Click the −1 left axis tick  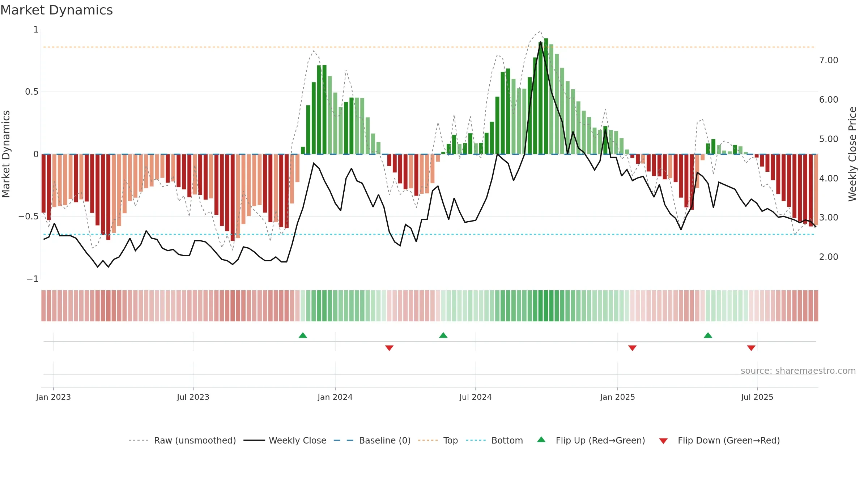point(33,279)
